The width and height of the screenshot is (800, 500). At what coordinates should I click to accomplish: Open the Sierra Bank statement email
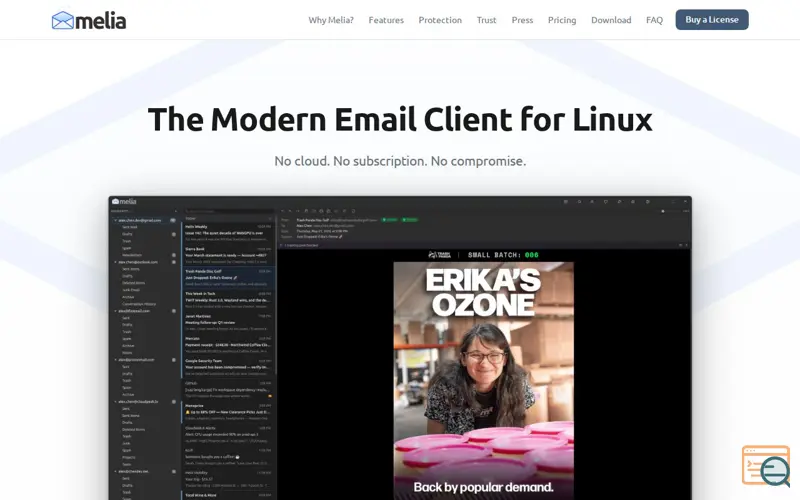(228, 255)
